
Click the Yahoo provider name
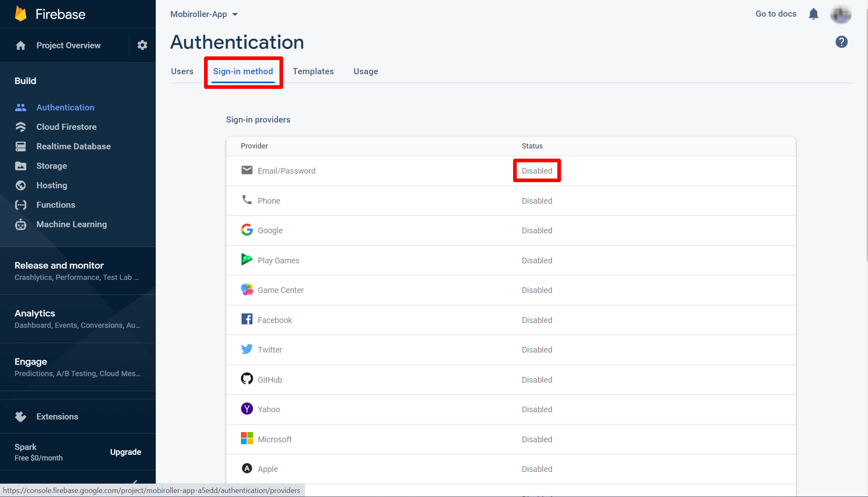click(x=269, y=409)
